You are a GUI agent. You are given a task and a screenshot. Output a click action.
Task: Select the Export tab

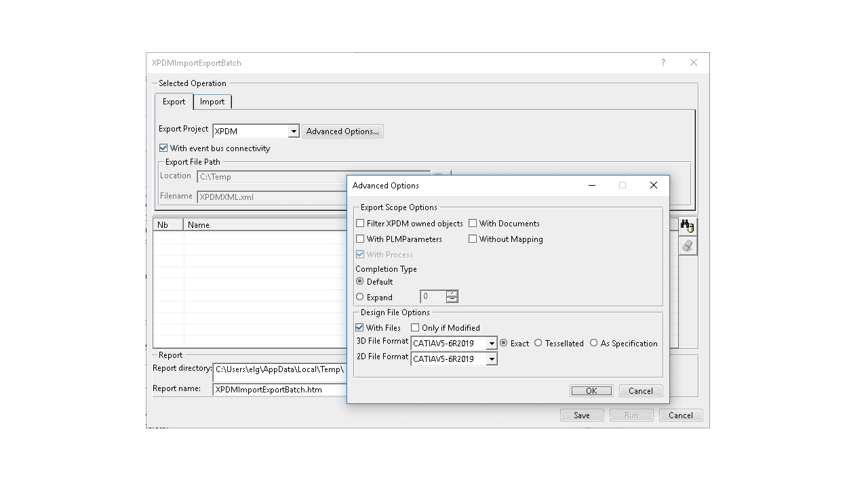(x=174, y=102)
